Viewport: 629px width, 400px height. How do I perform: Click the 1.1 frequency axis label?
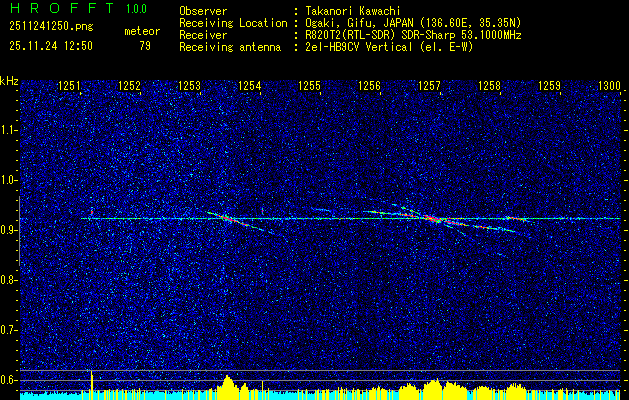coord(7,130)
